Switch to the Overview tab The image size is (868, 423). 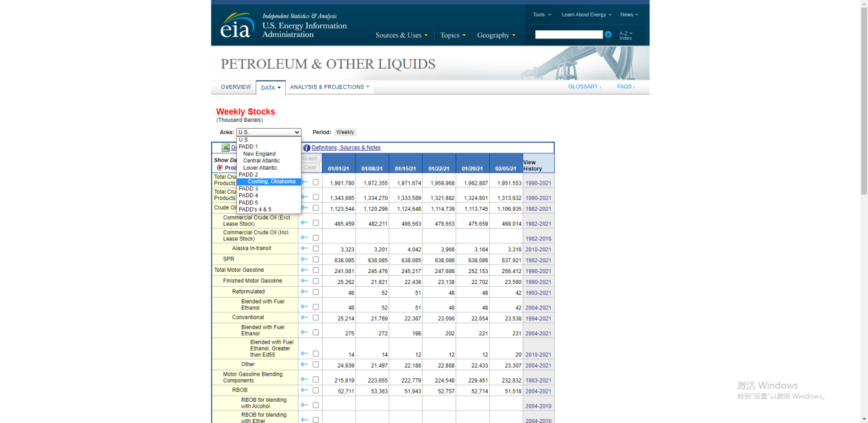236,87
